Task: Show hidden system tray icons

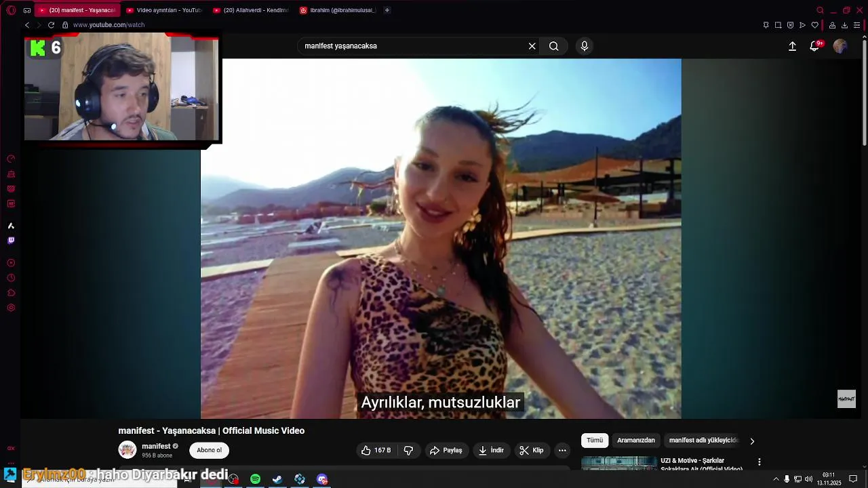Action: pos(776,479)
